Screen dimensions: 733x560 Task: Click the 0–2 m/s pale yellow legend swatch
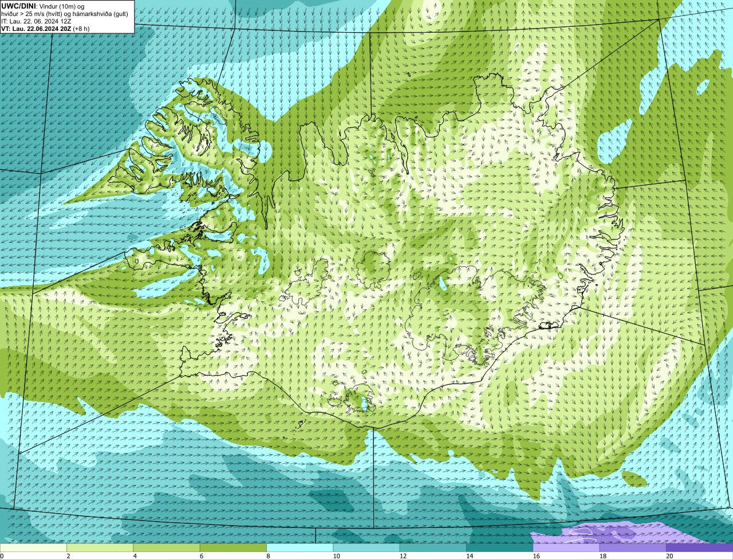(33, 548)
